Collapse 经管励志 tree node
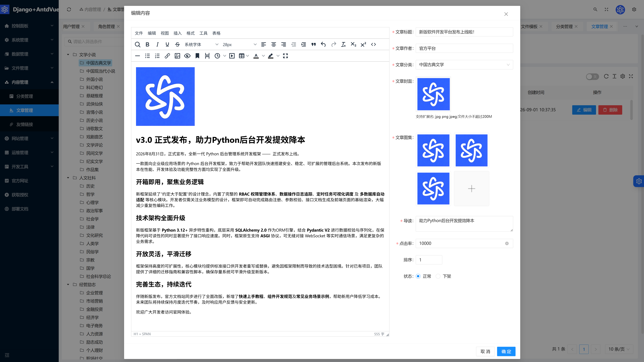 (x=68, y=284)
